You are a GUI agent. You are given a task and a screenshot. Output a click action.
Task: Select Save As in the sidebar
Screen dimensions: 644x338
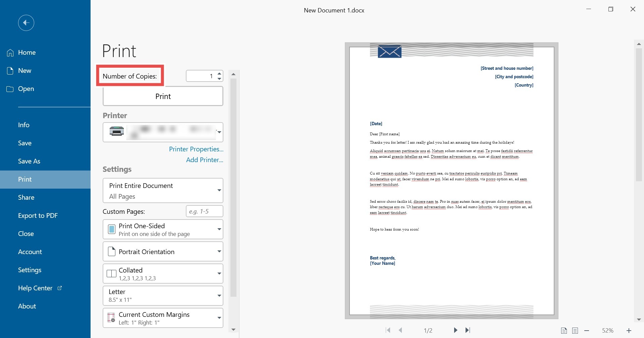tap(29, 161)
